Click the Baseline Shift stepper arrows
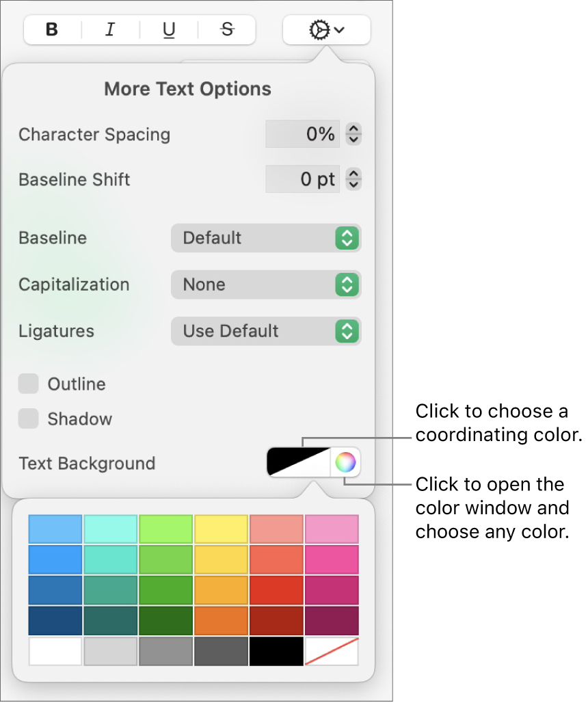Screen dimensions: 588x703 coord(353,180)
